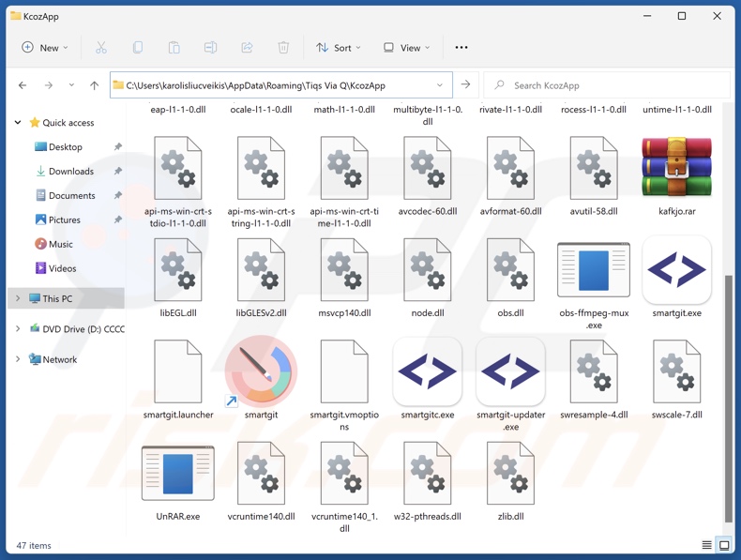Switch to details view layout
This screenshot has height=560, width=741.
706,545
